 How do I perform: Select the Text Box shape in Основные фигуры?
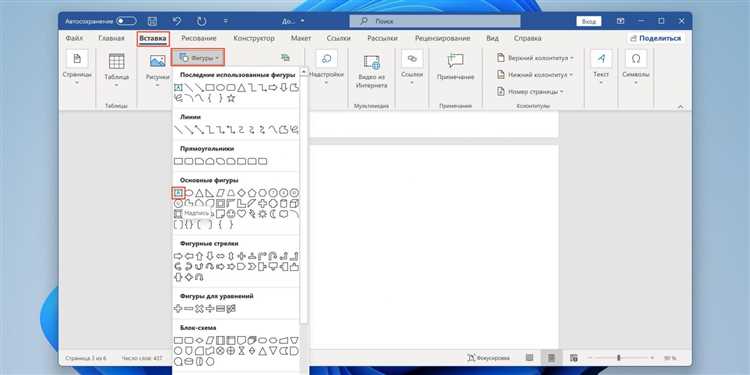(178, 192)
